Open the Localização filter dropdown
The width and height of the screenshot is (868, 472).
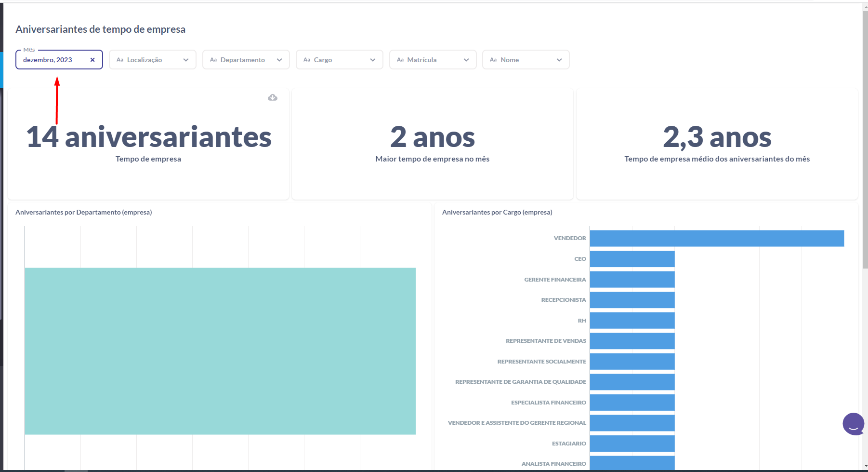coord(153,60)
